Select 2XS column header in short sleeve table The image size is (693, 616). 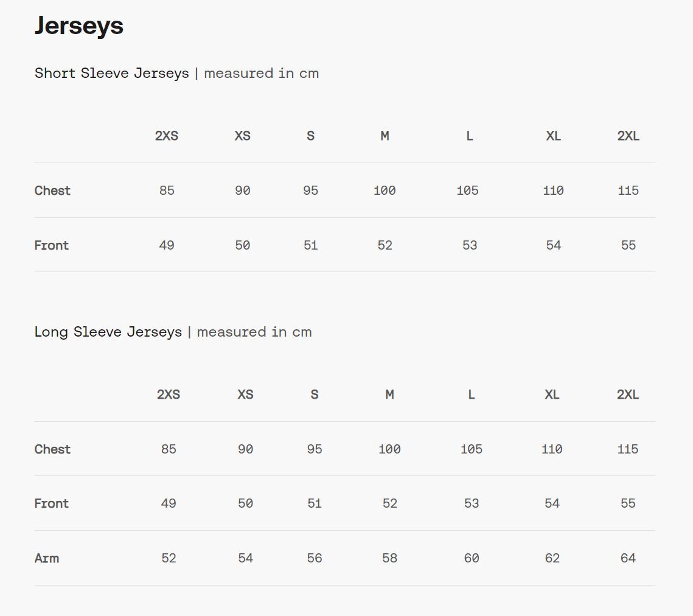(167, 136)
